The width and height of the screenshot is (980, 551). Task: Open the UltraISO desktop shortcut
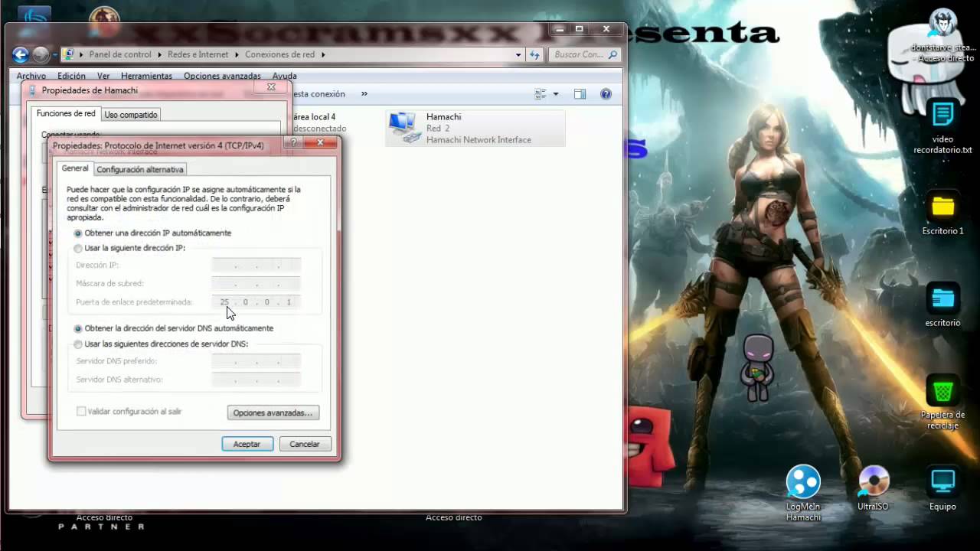click(873, 488)
